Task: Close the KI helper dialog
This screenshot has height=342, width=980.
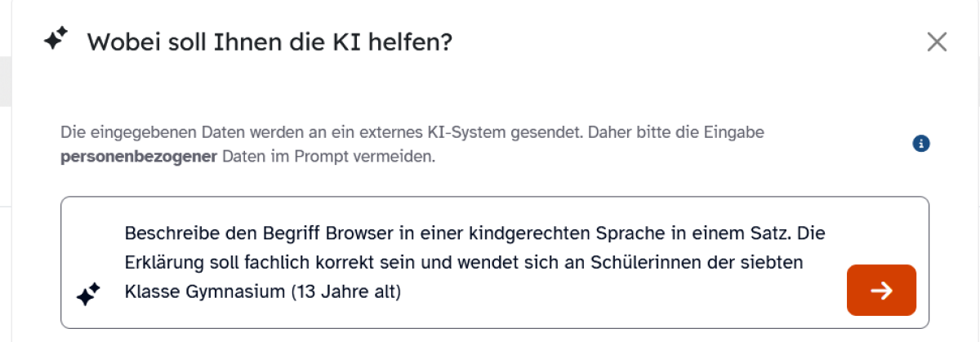Action: pos(937,42)
